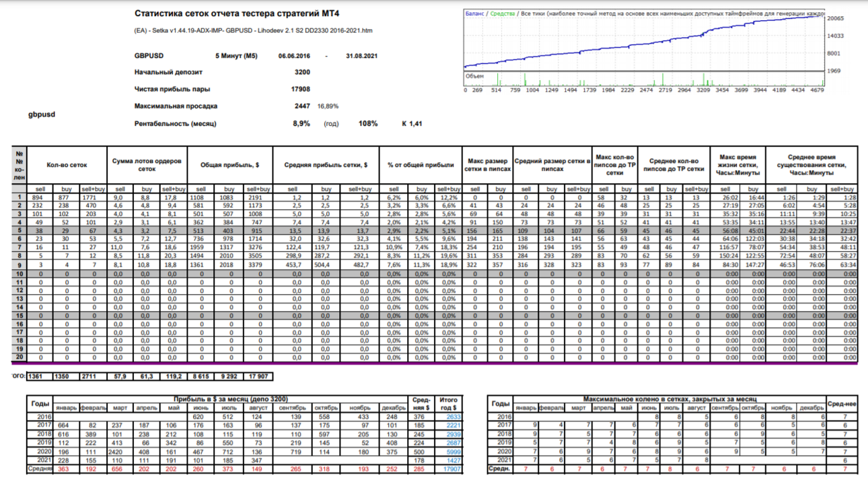Click the start date '06.06.2016'
The image size is (868, 482).
tap(294, 57)
